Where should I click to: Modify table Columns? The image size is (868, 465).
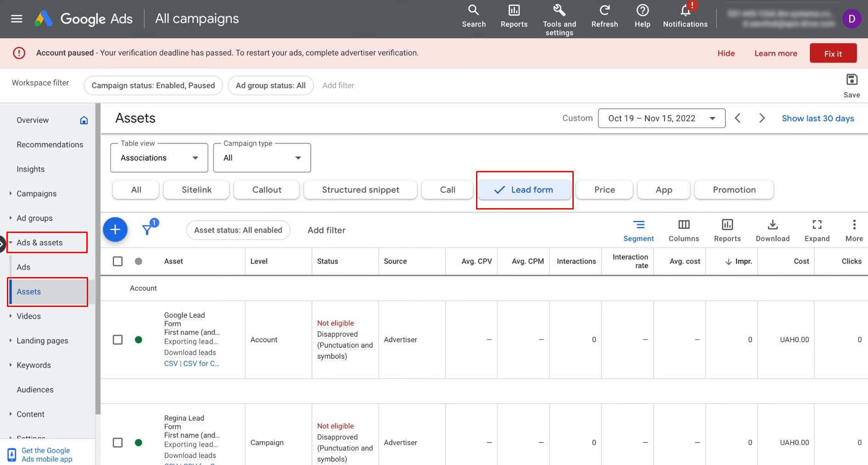coord(683,231)
